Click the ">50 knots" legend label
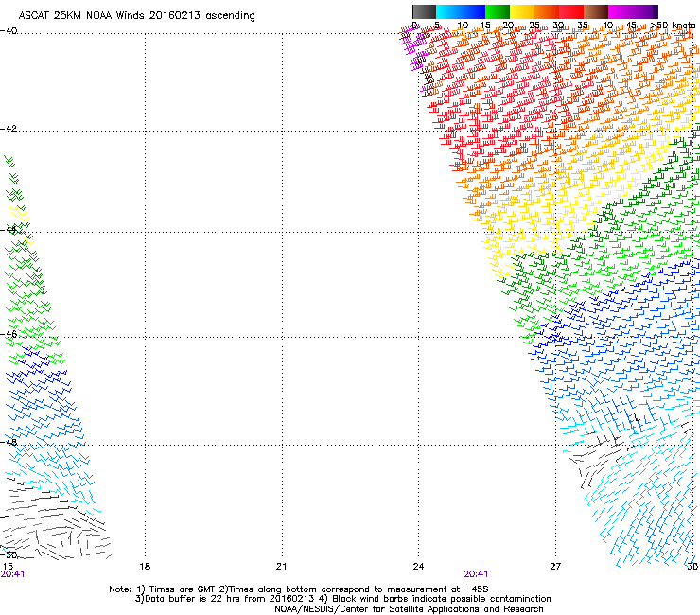 pyautogui.click(x=673, y=25)
